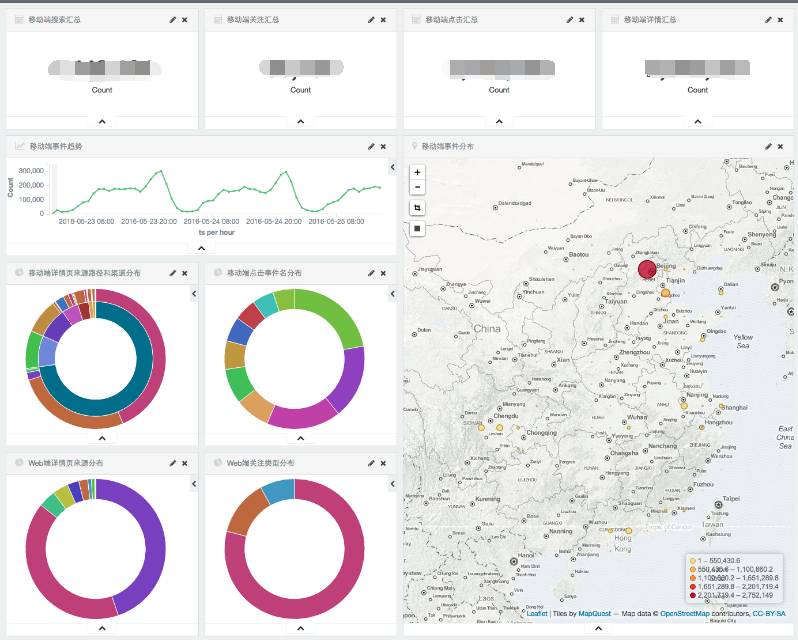Zoom in on the map
The height and width of the screenshot is (640, 798).
coord(417,172)
